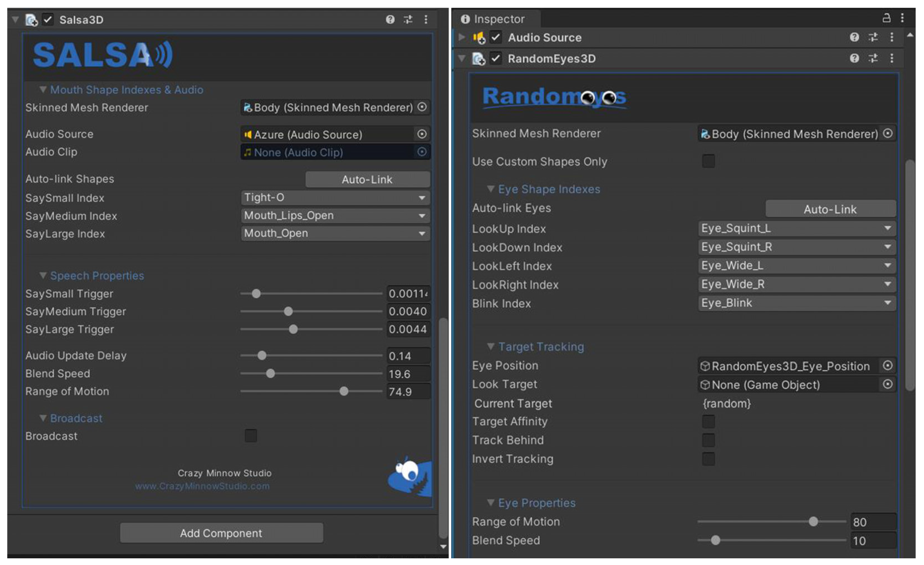The height and width of the screenshot is (565, 924).
Task: Open the SayMedium Index dropdown
Action: [335, 215]
